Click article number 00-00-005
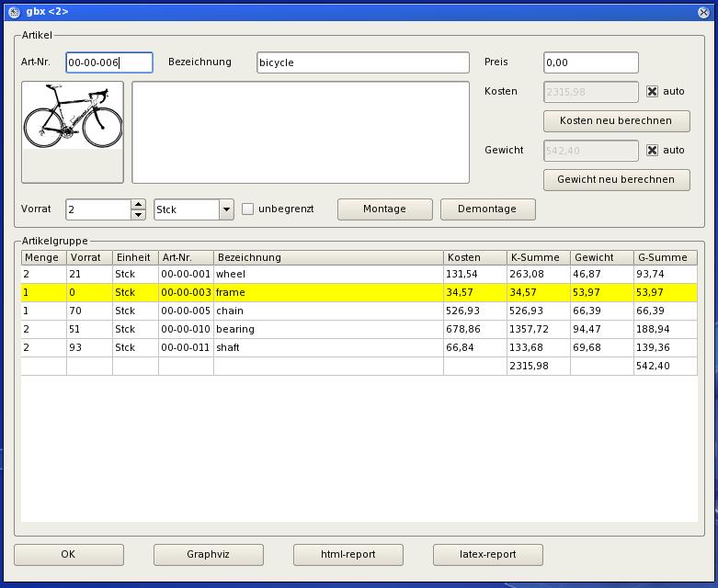This screenshot has width=718, height=588. (x=186, y=311)
